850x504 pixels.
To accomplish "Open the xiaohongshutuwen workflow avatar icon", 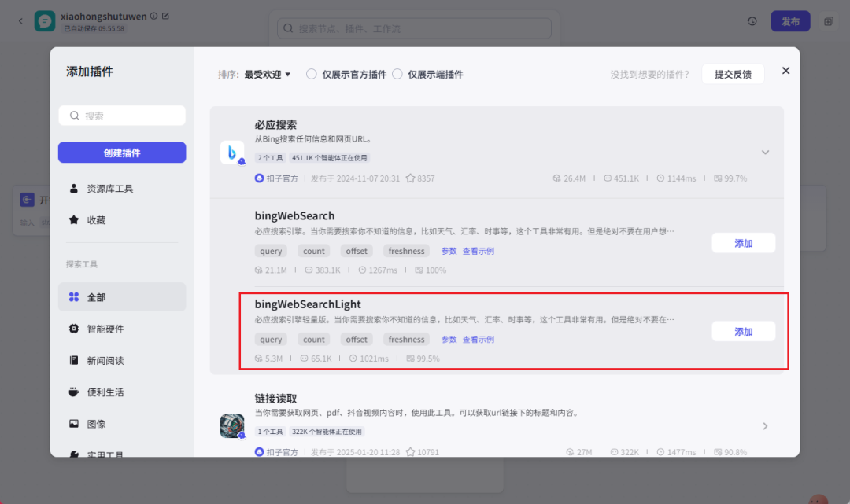I will pos(44,21).
